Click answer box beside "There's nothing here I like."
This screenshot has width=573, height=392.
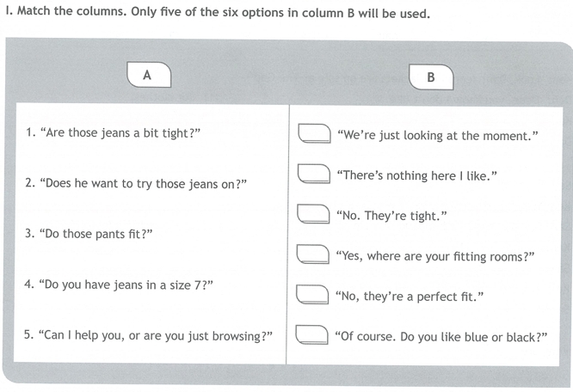(x=314, y=174)
